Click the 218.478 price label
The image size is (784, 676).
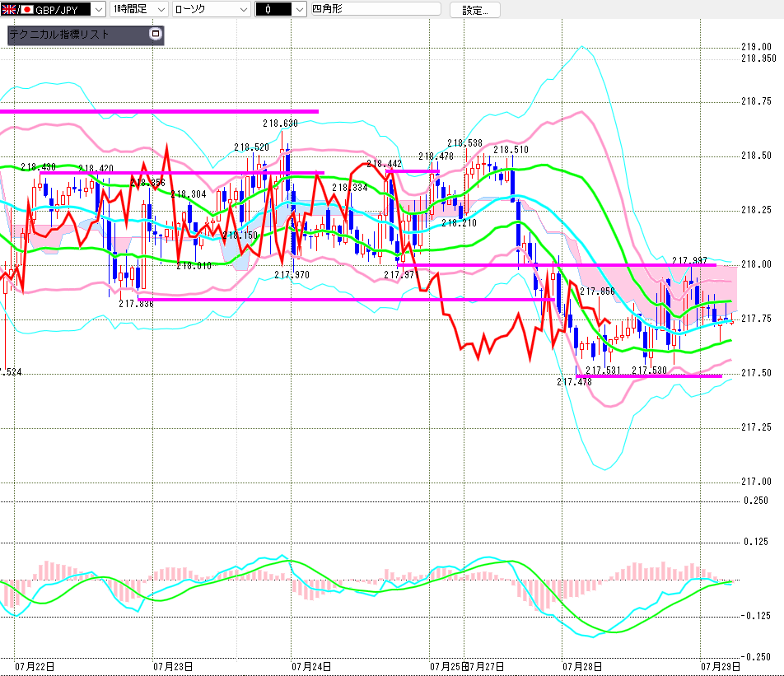[x=436, y=156]
